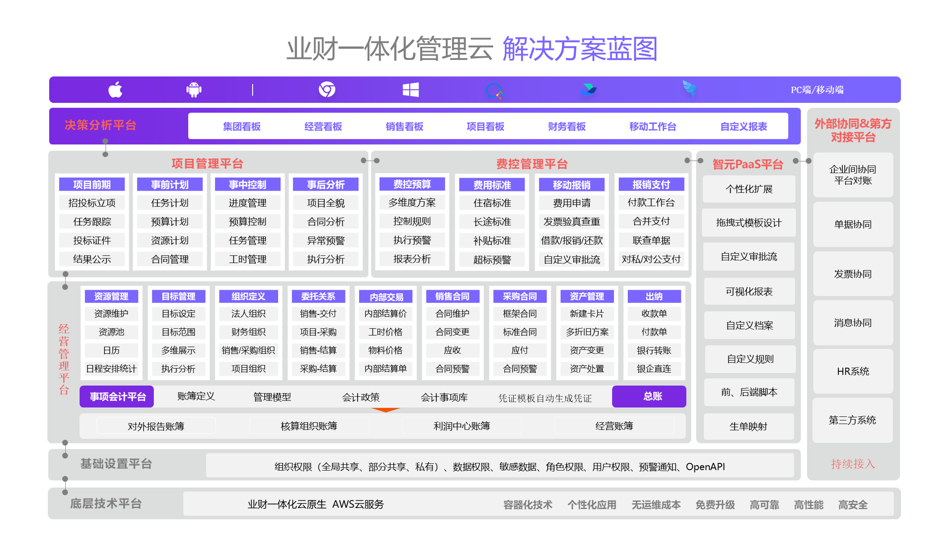947x560 pixels.
Task: Click the Windows logo icon
Action: click(410, 90)
